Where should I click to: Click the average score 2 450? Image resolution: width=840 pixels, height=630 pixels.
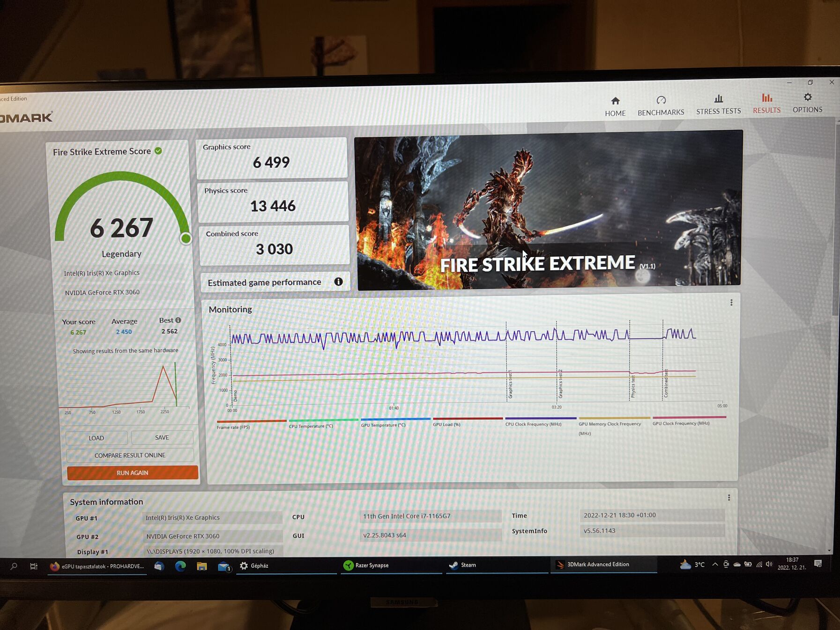[x=124, y=332]
